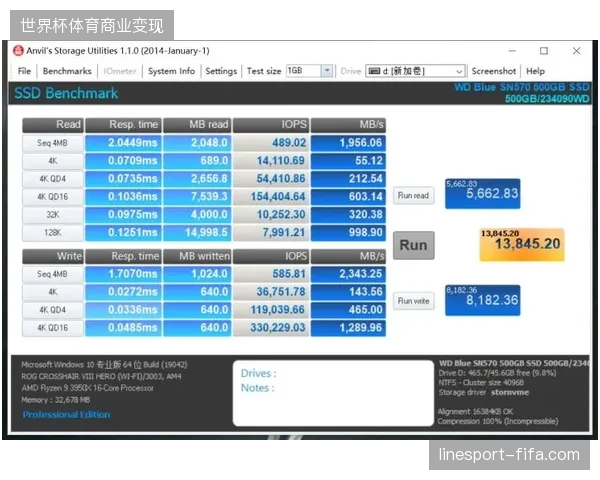The height and width of the screenshot is (480, 600).
Task: Click the MB written column header
Action: pyautogui.click(x=197, y=256)
